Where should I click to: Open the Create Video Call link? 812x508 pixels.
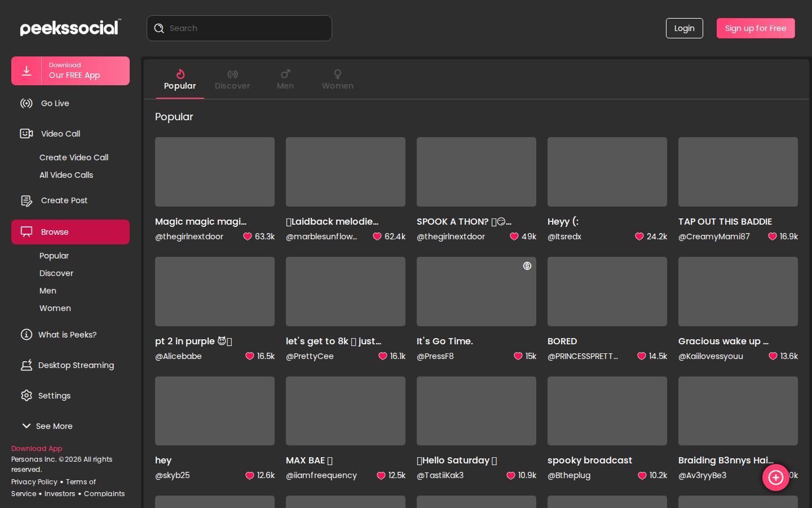(74, 157)
